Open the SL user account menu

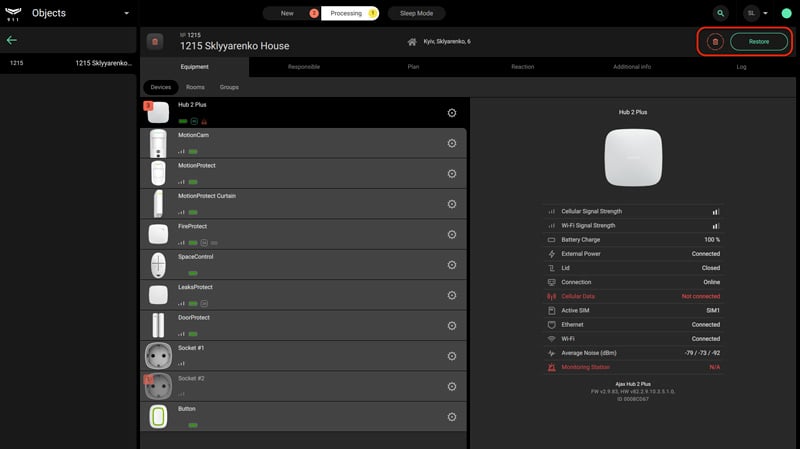[756, 13]
